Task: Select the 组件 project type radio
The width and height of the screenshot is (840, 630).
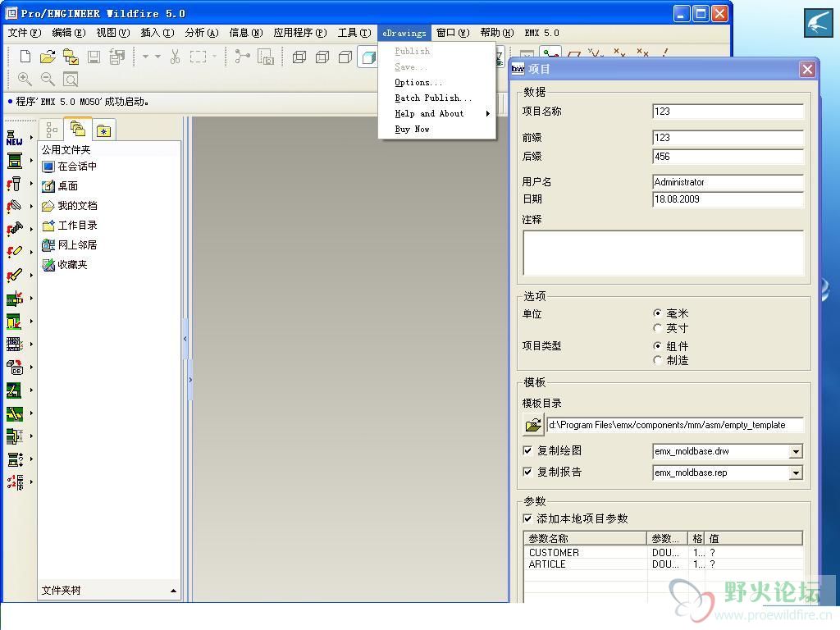Action: click(x=657, y=346)
